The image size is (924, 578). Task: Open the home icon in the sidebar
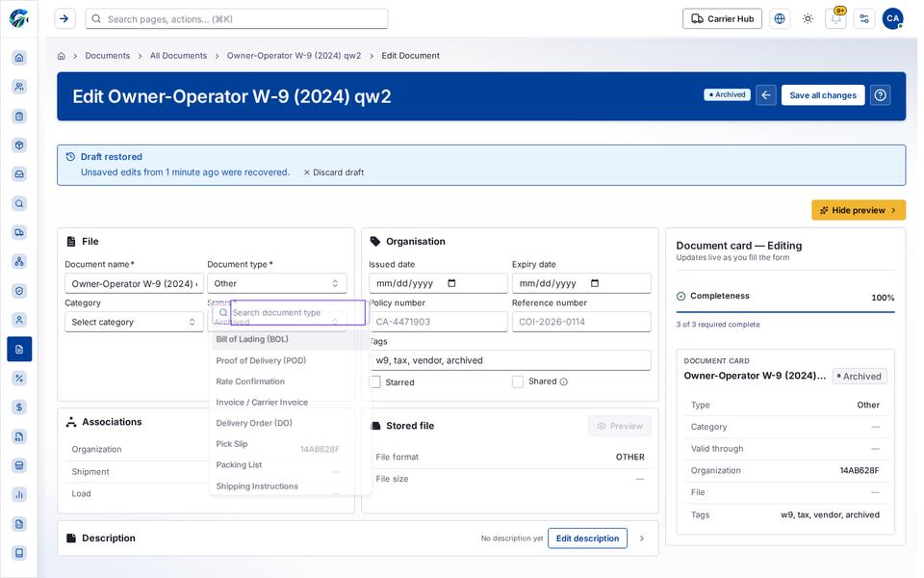click(x=19, y=58)
